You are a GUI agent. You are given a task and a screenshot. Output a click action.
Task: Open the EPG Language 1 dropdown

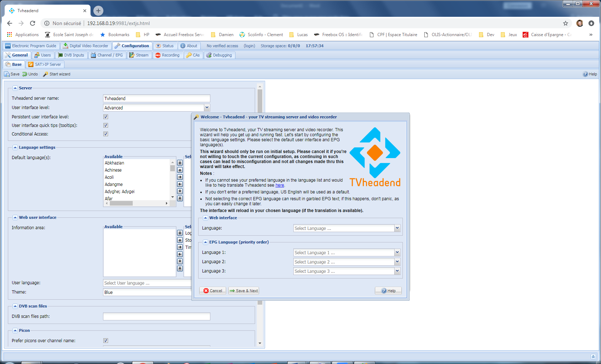tap(397, 252)
